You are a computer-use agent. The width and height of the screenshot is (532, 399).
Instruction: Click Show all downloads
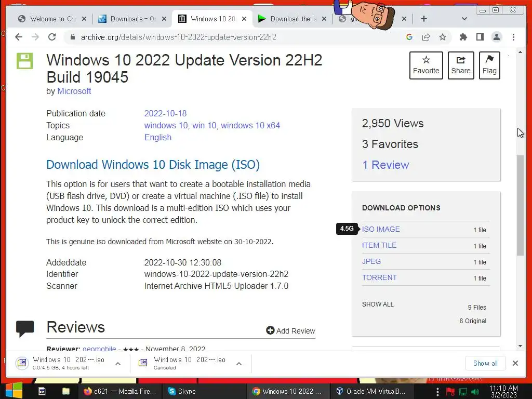485,363
